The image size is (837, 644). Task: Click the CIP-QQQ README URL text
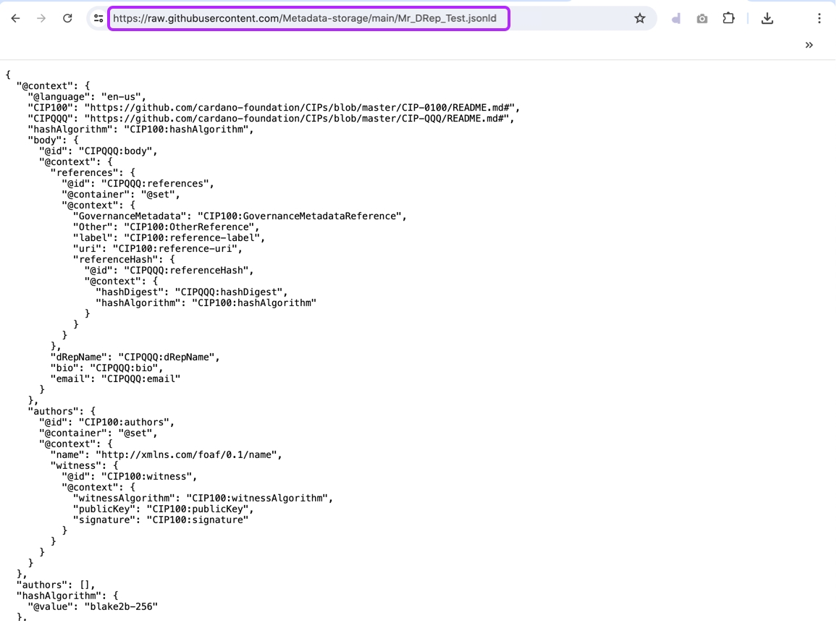(x=298, y=119)
